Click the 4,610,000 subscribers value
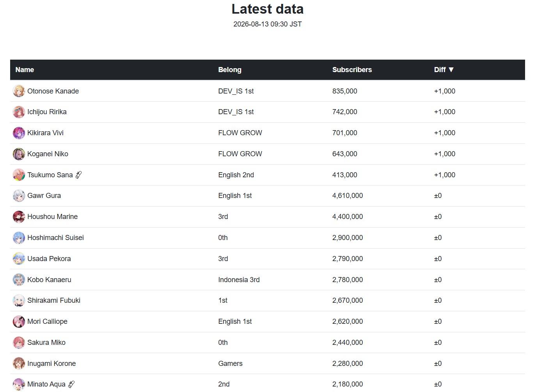Image resolution: width=536 pixels, height=392 pixels. click(x=348, y=196)
